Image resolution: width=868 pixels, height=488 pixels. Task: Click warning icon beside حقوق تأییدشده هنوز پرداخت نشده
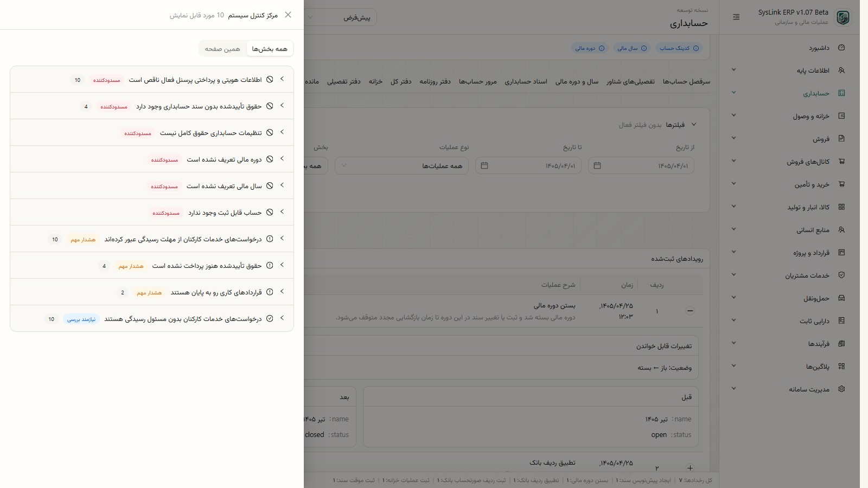tap(270, 266)
